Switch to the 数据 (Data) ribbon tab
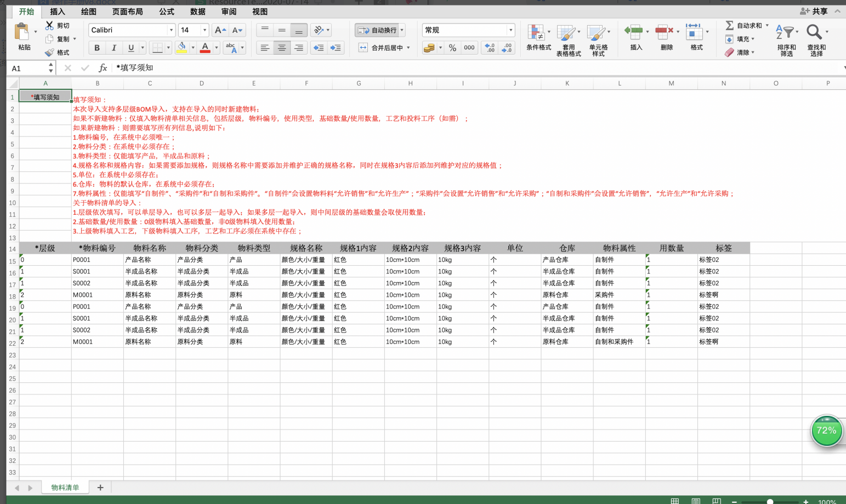Viewport: 846px width, 504px height. click(197, 12)
